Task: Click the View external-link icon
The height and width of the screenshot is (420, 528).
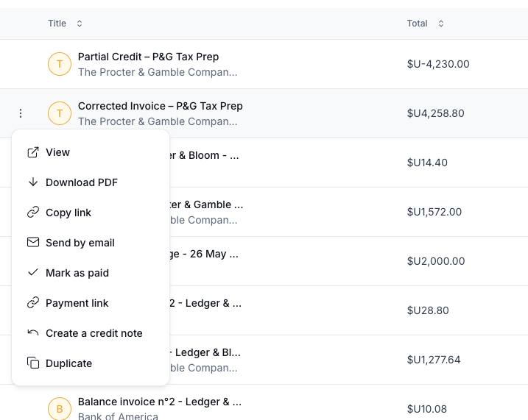Action: coord(33,152)
